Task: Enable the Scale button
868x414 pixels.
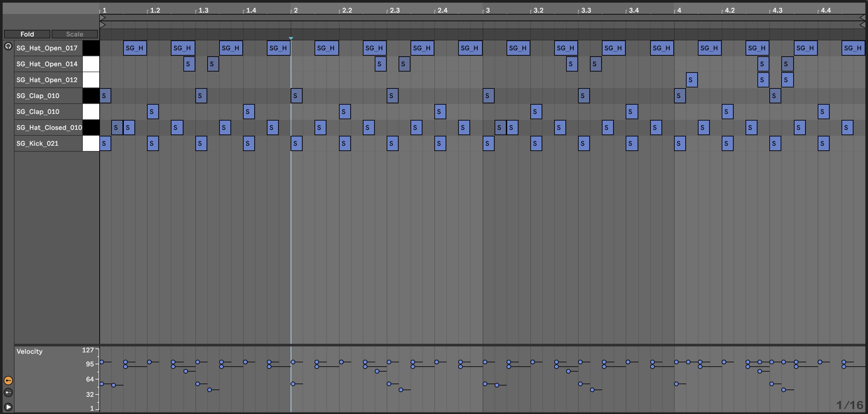Action: coord(74,34)
